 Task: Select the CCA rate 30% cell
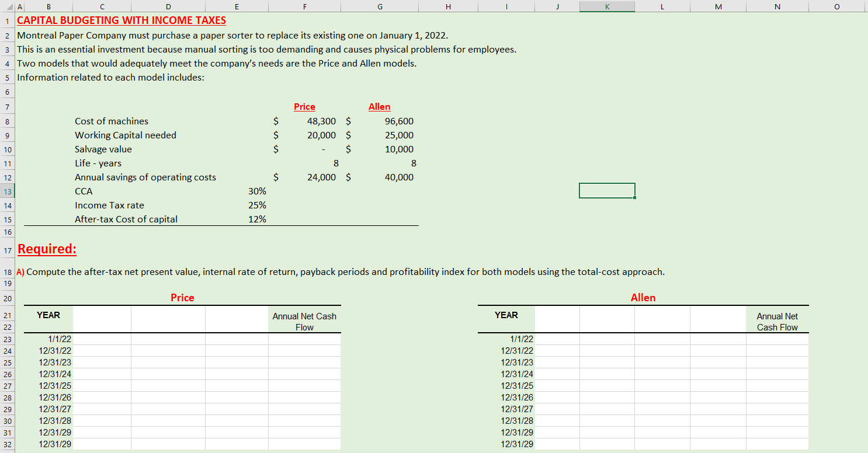[x=257, y=191]
